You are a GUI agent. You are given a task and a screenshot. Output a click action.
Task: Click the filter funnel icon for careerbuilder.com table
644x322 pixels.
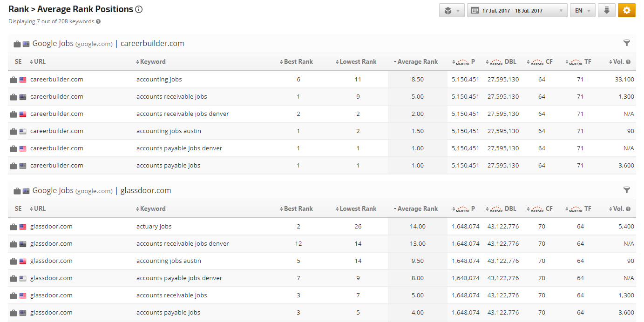tap(626, 43)
